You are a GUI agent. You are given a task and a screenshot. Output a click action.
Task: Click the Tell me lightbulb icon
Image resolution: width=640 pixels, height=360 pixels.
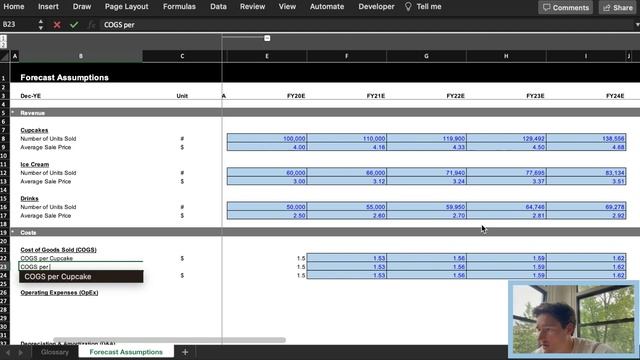[408, 7]
